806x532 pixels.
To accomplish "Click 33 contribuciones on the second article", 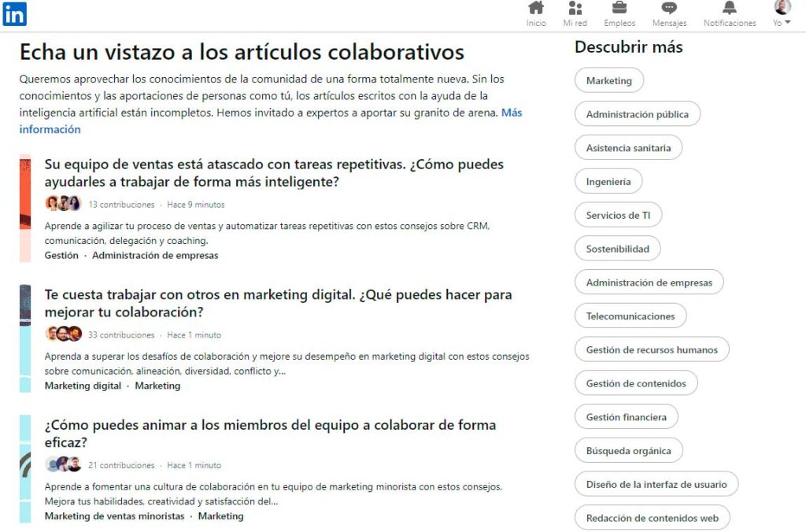I will click(120, 334).
